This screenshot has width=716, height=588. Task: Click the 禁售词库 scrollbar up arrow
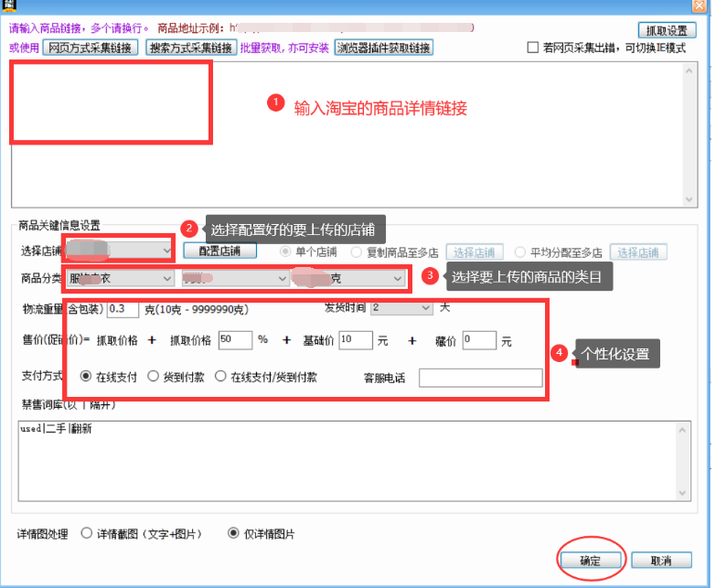682,430
